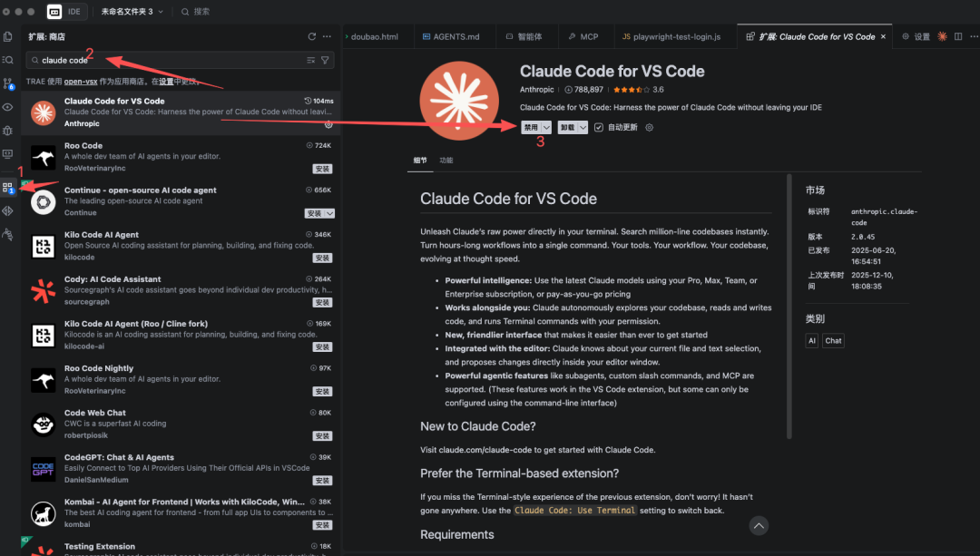Select the 功能 features tab
This screenshot has width=980, height=556.
pos(446,161)
